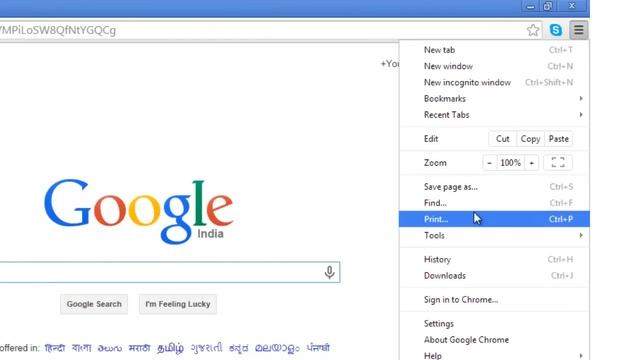Select New tab menu item
Viewport: 640px width, 360px height.
point(494,50)
